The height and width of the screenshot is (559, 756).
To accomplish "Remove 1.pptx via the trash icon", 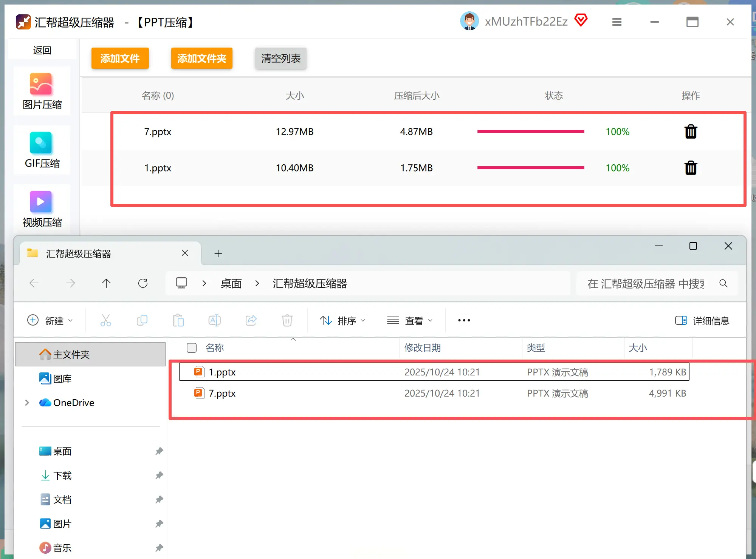I will [691, 168].
